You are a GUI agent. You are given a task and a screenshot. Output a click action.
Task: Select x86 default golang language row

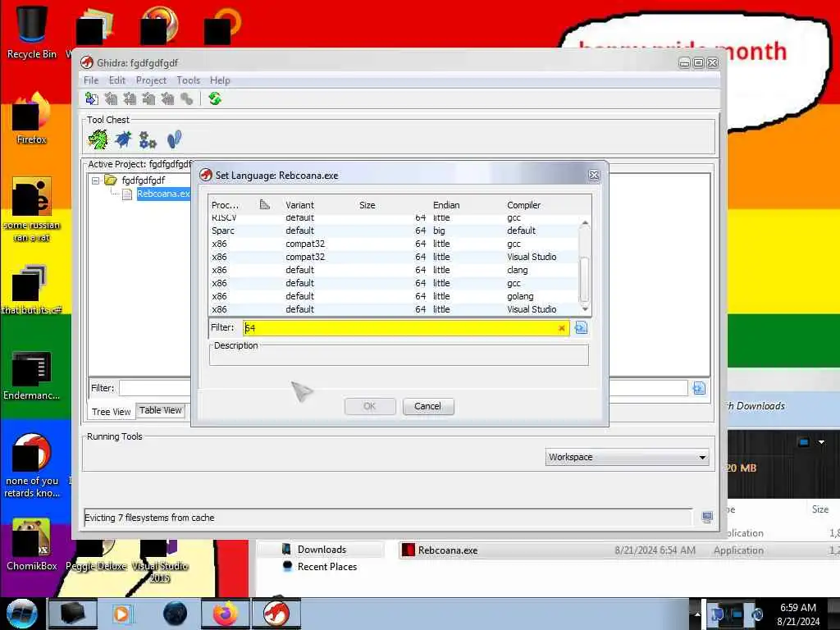click(x=394, y=296)
